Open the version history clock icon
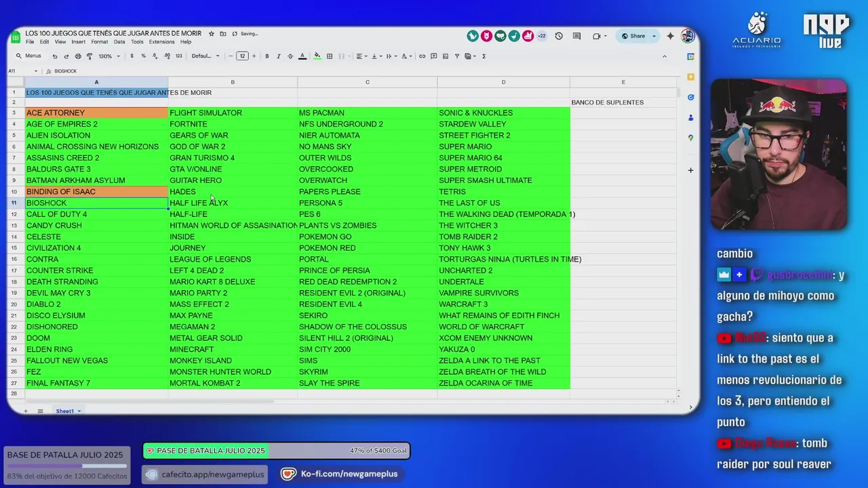The width and height of the screenshot is (868, 488). (559, 36)
